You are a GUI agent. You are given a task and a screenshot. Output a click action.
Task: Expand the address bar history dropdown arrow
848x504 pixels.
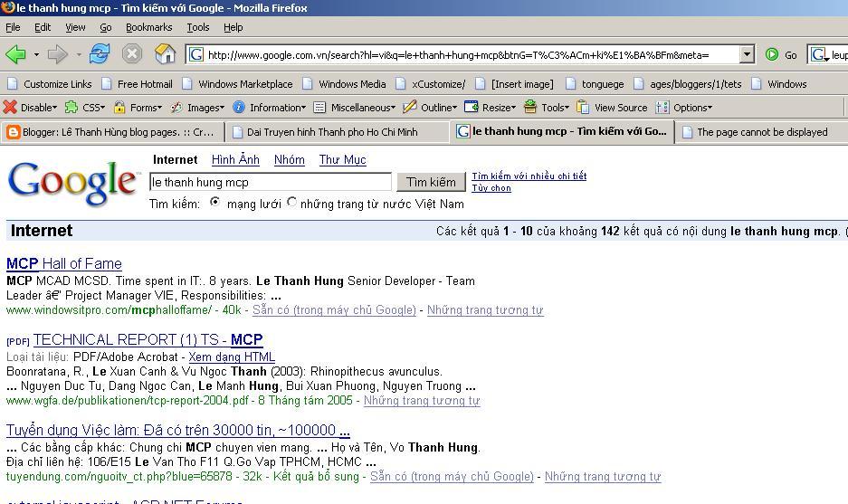click(x=747, y=54)
